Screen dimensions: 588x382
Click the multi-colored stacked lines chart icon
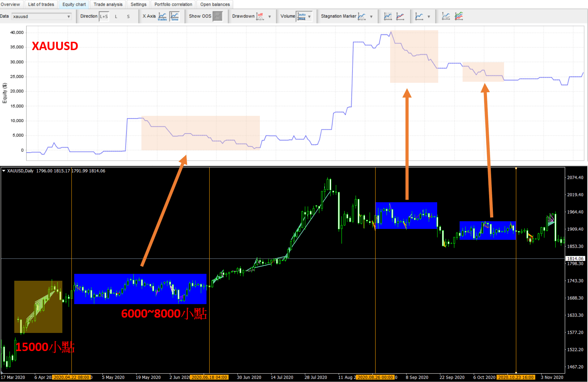[459, 16]
